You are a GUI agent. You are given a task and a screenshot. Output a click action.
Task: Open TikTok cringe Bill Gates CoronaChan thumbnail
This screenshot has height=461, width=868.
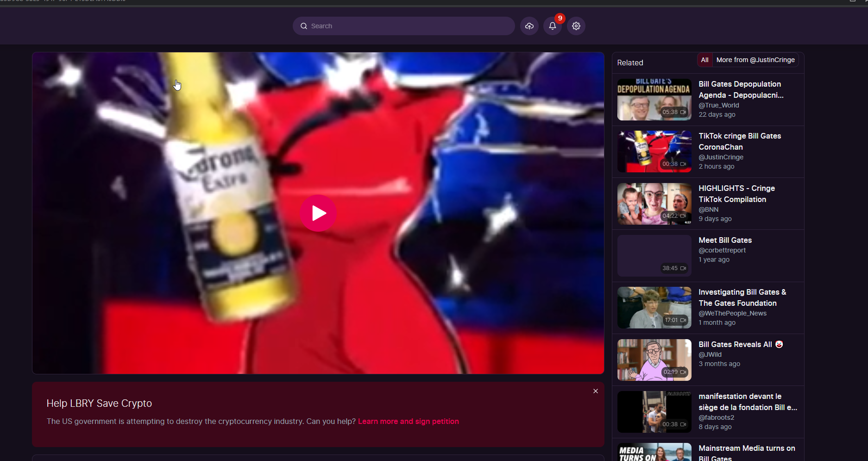point(654,152)
